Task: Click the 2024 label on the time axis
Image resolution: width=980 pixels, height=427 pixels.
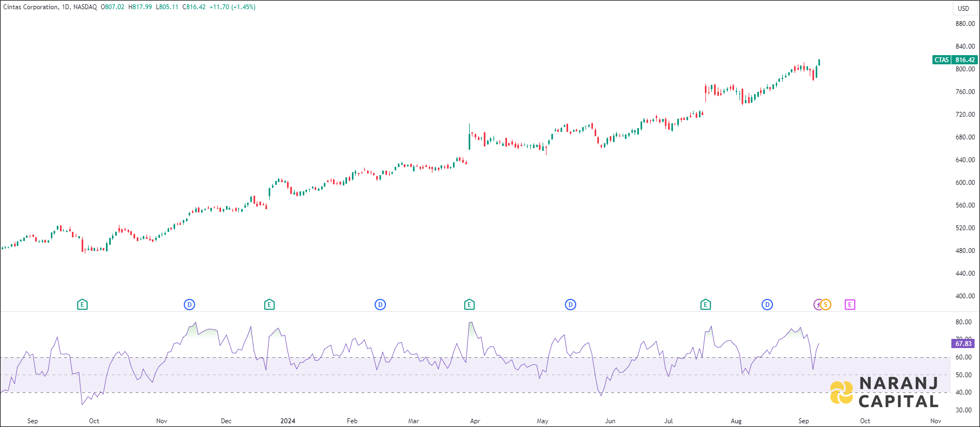Action: (x=288, y=421)
